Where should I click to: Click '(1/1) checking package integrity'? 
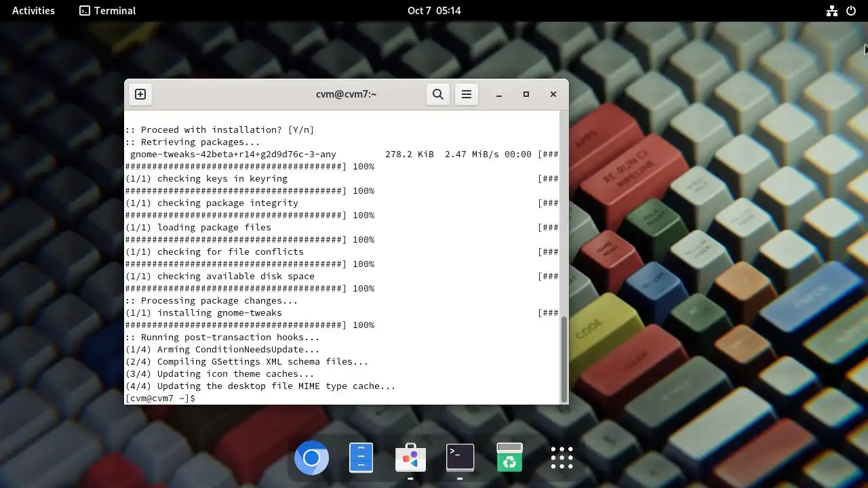tap(212, 203)
